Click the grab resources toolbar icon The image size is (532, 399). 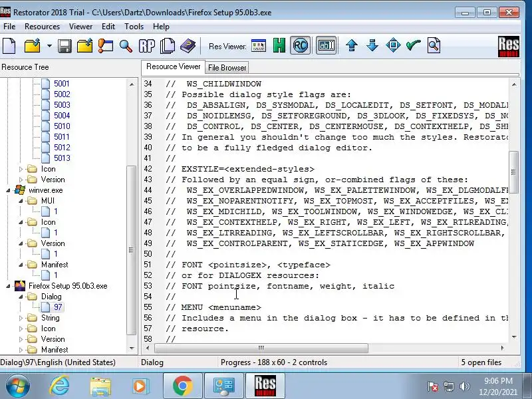[106, 45]
